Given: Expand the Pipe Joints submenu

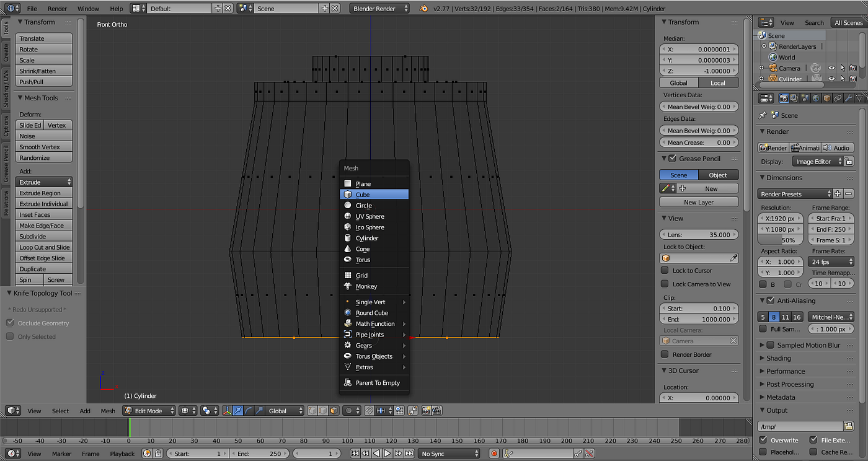Looking at the screenshot, I should (x=374, y=335).
